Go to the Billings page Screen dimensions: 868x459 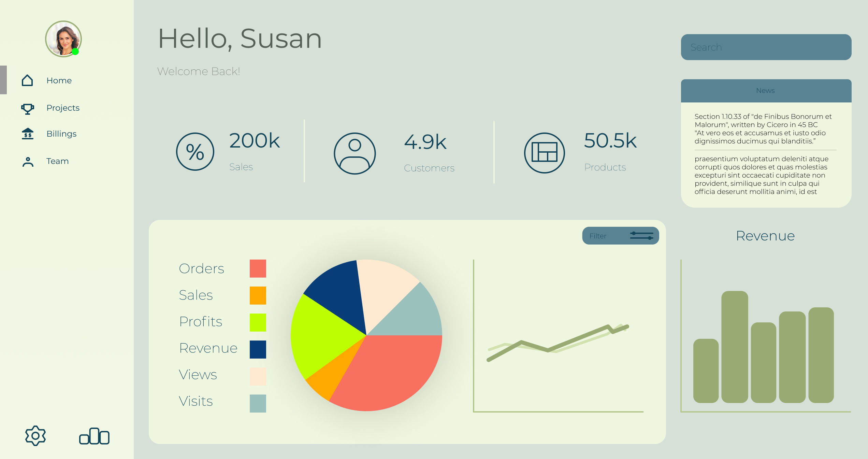[x=61, y=134]
